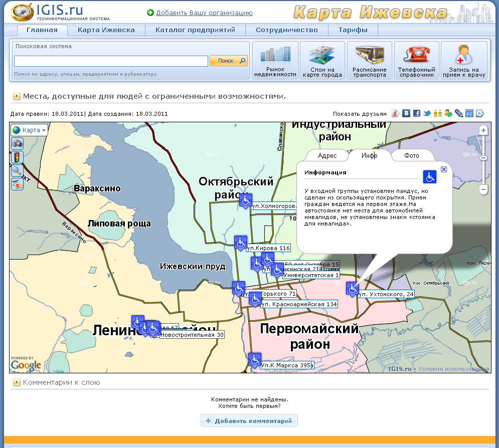Share the page on Facebook
499x448 pixels.
[417, 113]
